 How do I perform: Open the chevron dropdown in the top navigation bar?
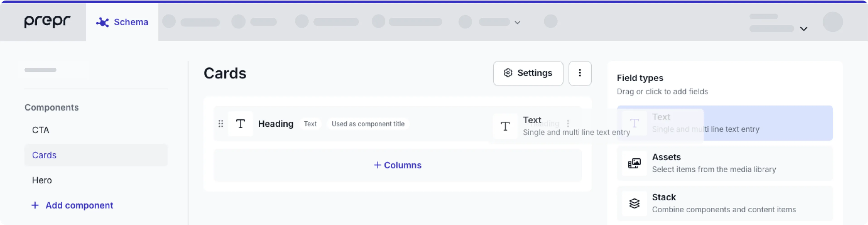pyautogui.click(x=518, y=23)
